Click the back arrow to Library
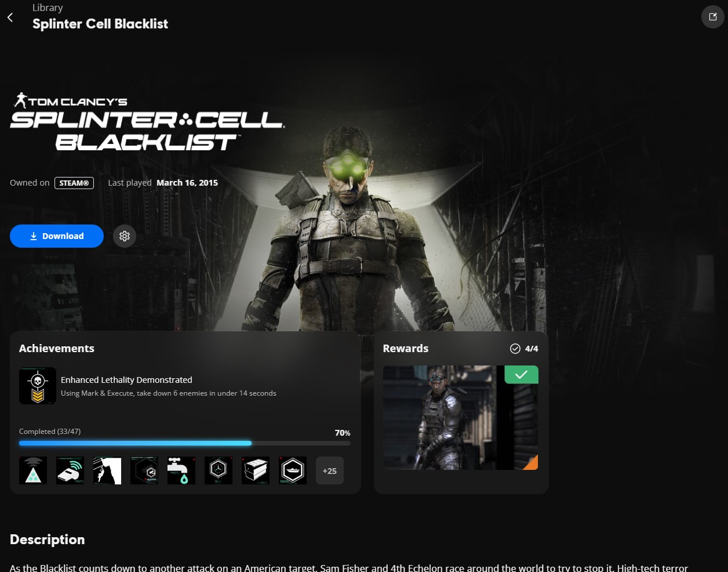The height and width of the screenshot is (572, 728). 10,17
